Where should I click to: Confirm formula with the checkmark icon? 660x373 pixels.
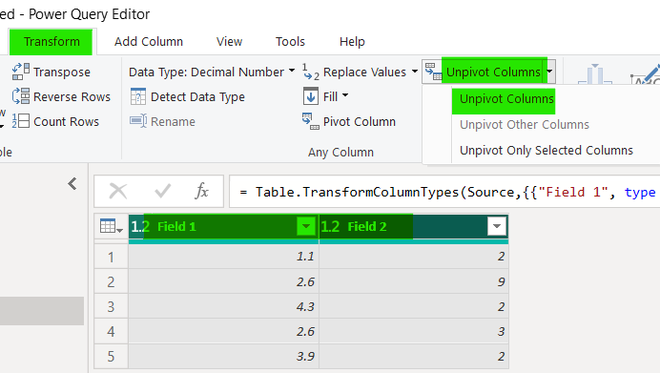pyautogui.click(x=162, y=191)
